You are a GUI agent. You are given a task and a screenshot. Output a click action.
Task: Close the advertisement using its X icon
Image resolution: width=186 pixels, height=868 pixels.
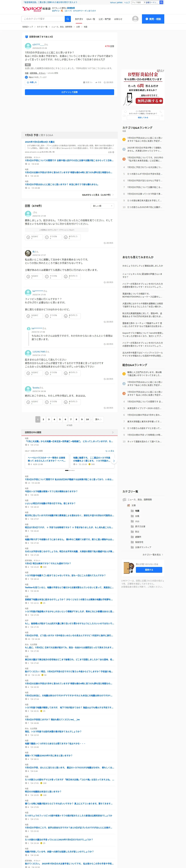pyautogui.click(x=163, y=70)
